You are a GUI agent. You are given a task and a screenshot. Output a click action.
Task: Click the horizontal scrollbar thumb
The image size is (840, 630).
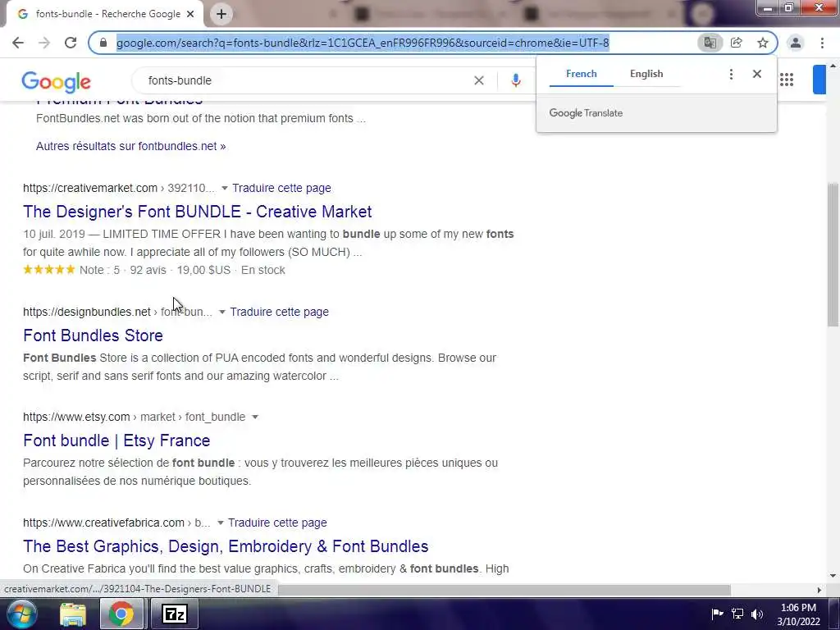pyautogui.click(x=504, y=590)
